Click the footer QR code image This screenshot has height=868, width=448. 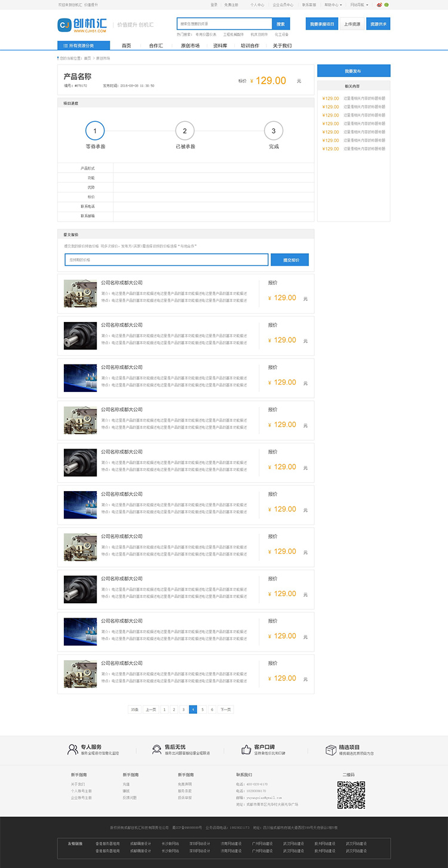(351, 795)
